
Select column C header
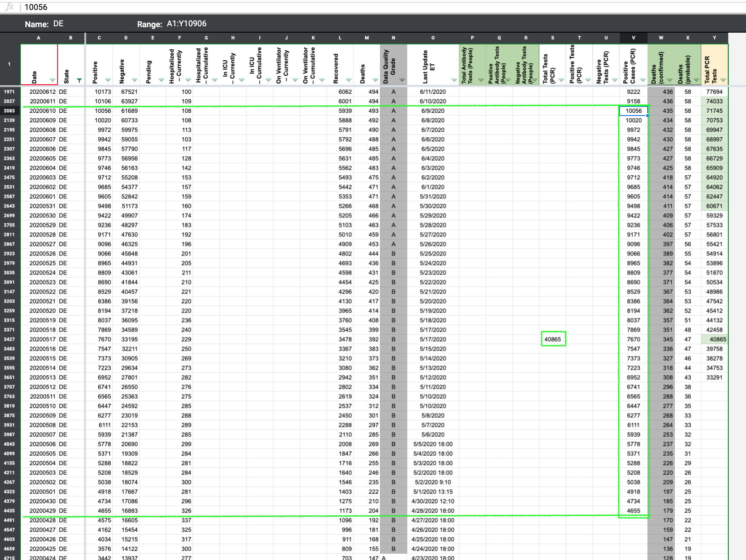pyautogui.click(x=99, y=38)
